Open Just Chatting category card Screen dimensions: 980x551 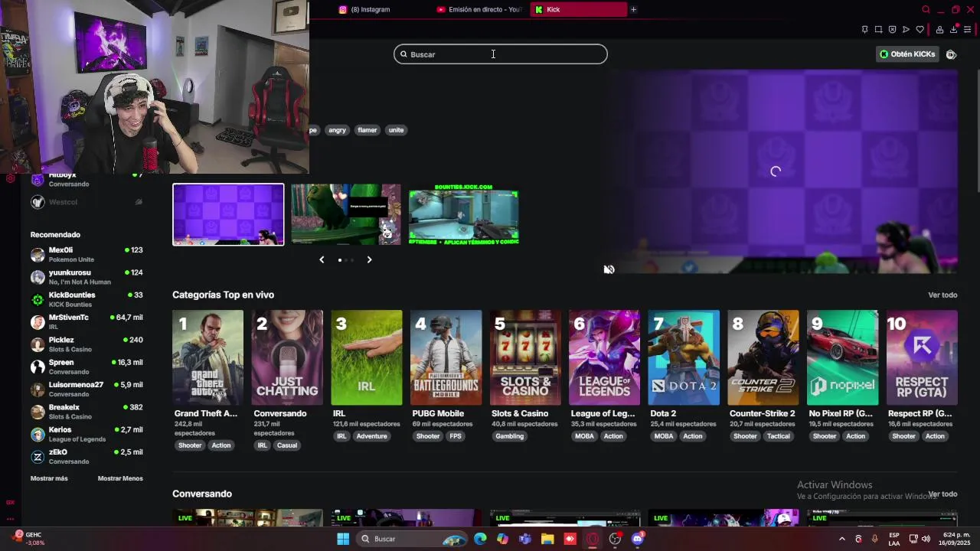click(287, 357)
